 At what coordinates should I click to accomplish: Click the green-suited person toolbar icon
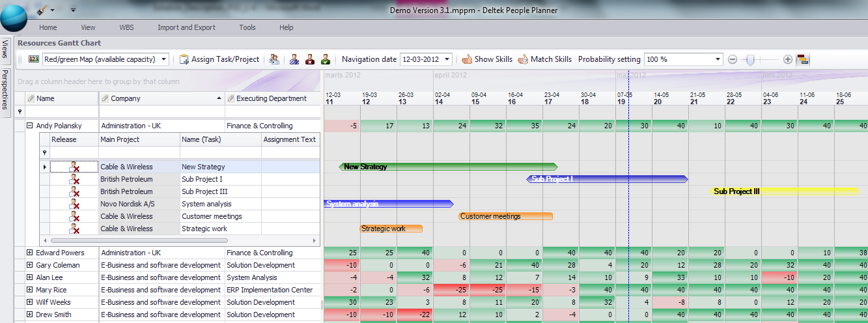[x=326, y=59]
